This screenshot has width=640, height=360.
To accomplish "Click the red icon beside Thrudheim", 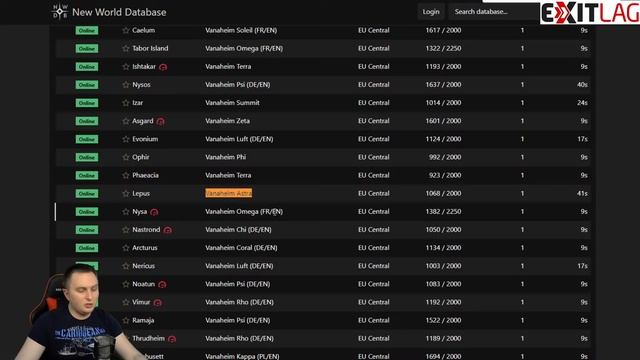I will pos(172,339).
